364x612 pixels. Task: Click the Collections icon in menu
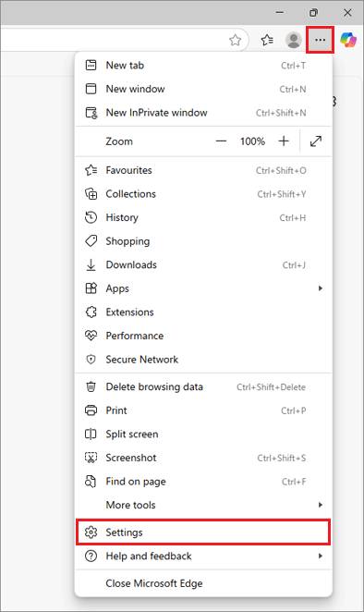point(91,194)
